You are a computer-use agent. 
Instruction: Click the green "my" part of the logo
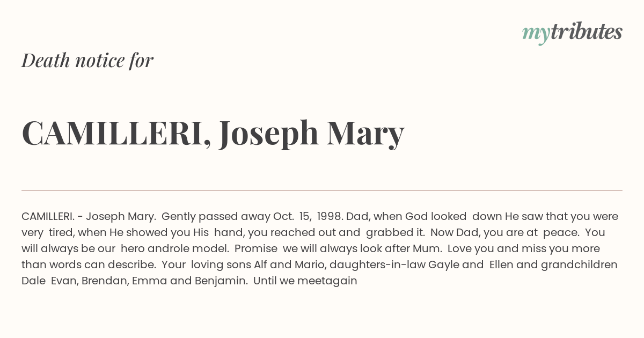[536, 34]
